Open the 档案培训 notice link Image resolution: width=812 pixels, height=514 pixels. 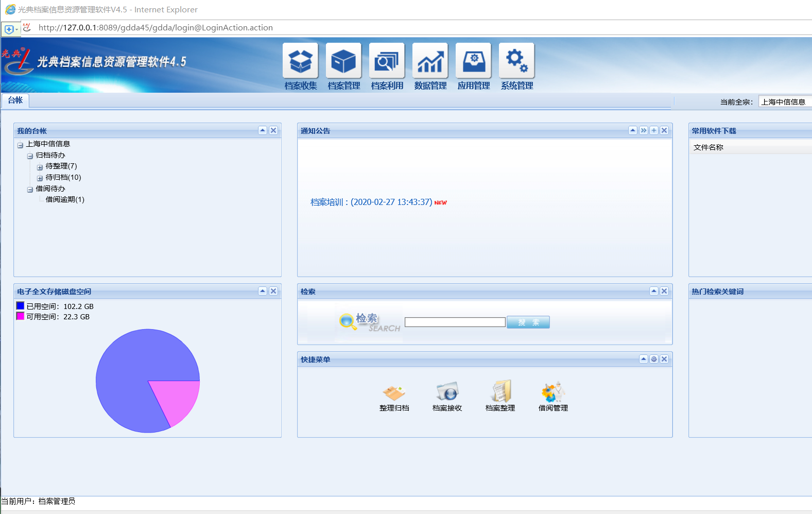tap(371, 202)
